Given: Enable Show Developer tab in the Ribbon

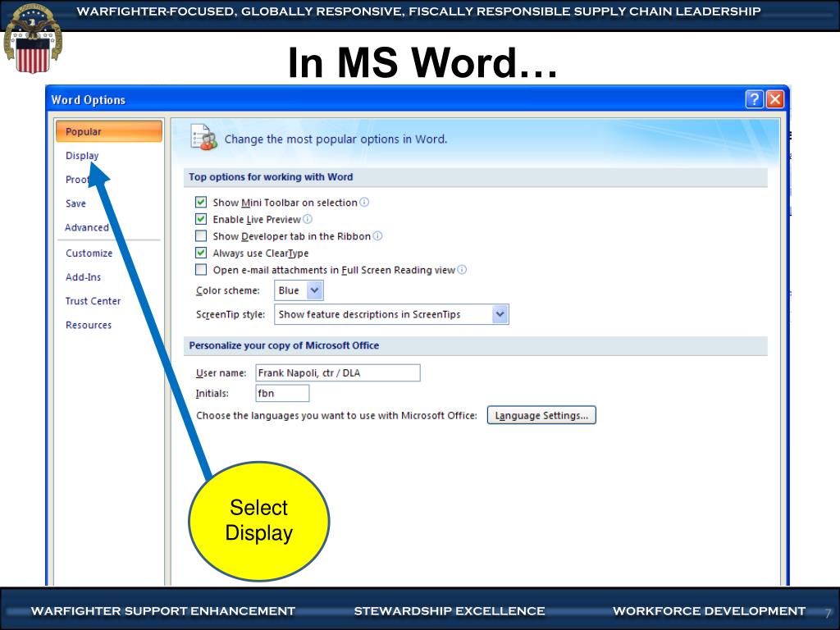Looking at the screenshot, I should click(201, 235).
